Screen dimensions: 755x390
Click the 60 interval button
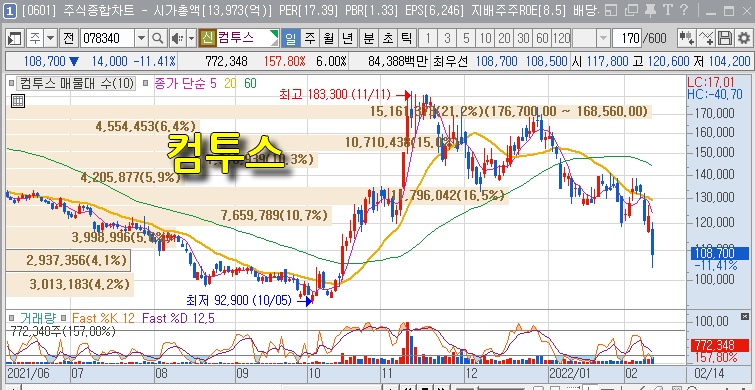(542, 38)
